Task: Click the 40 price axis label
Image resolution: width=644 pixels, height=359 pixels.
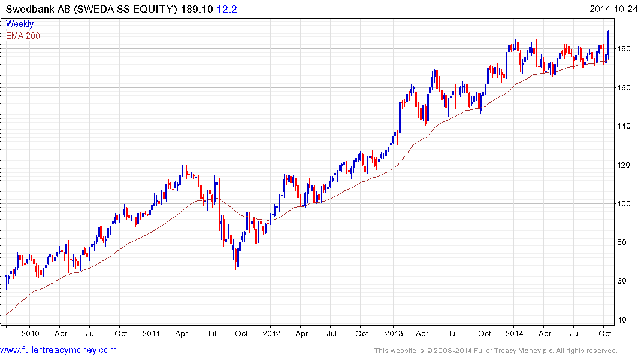Action: [x=622, y=320]
